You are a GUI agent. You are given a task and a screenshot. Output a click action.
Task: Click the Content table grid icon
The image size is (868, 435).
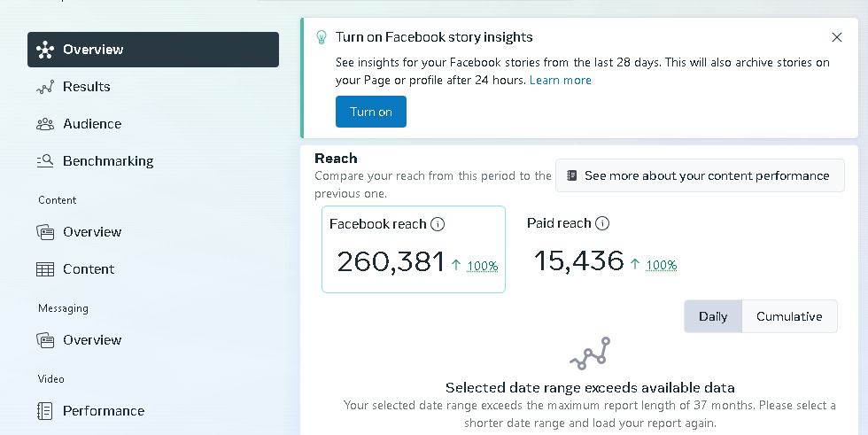click(x=45, y=269)
